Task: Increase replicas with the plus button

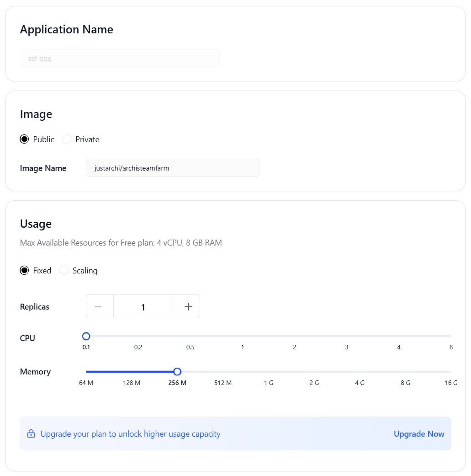Action: (188, 307)
